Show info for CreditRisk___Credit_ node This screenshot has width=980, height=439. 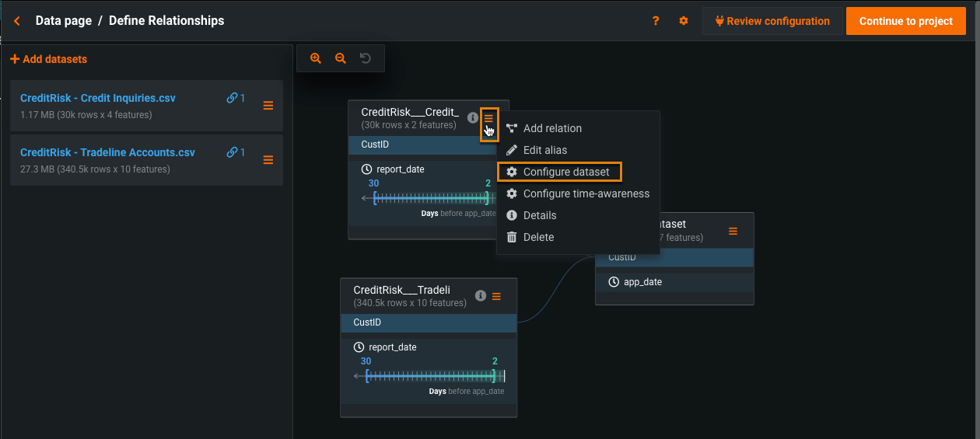click(x=472, y=118)
